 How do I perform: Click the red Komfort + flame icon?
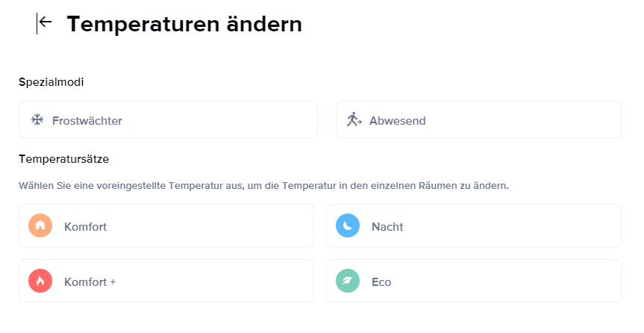tap(40, 281)
